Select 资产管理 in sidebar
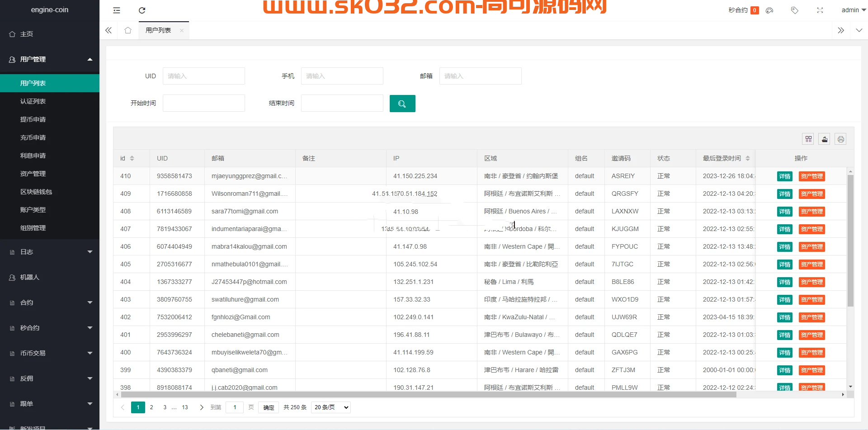Image resolution: width=868 pixels, height=430 pixels. (50, 174)
